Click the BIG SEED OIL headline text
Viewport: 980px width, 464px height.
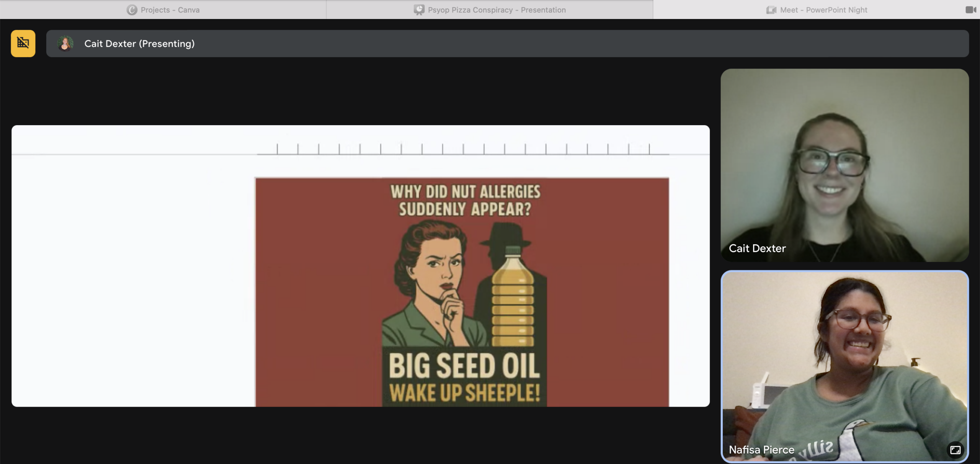point(464,366)
